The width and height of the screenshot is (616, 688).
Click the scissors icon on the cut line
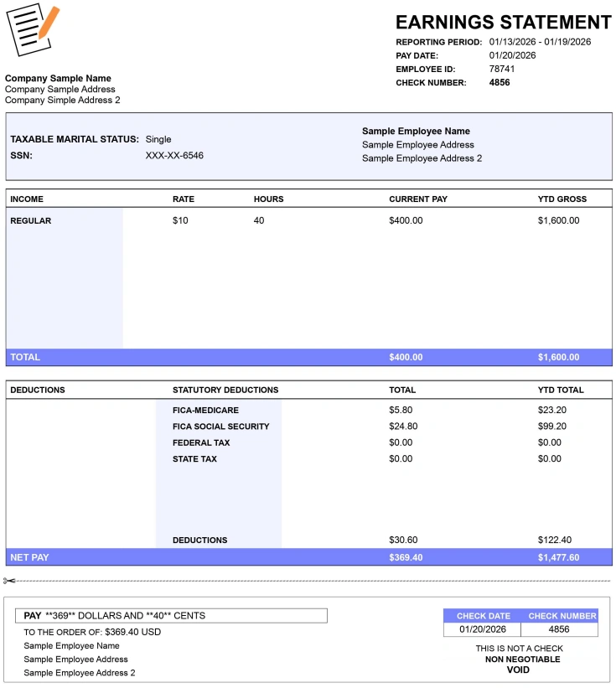[9, 581]
